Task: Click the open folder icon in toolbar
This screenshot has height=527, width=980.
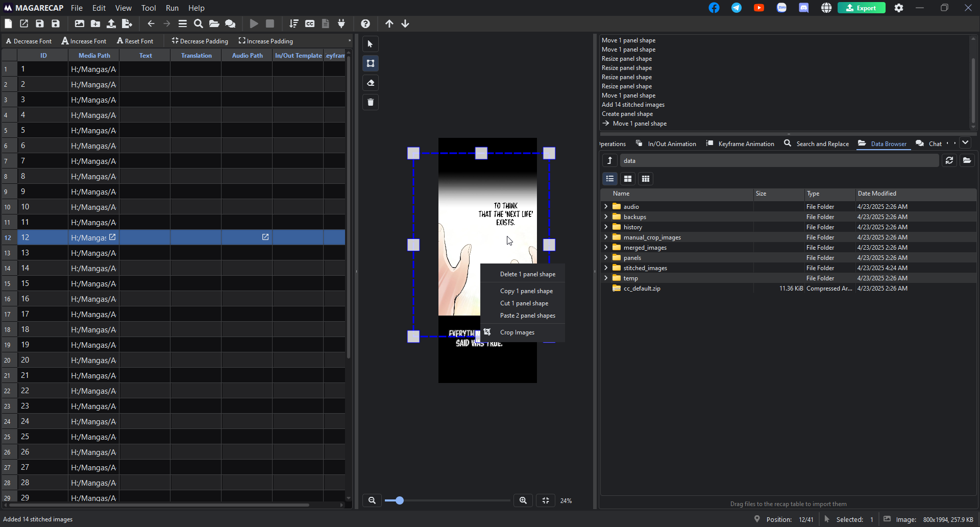Action: pyautogui.click(x=214, y=23)
